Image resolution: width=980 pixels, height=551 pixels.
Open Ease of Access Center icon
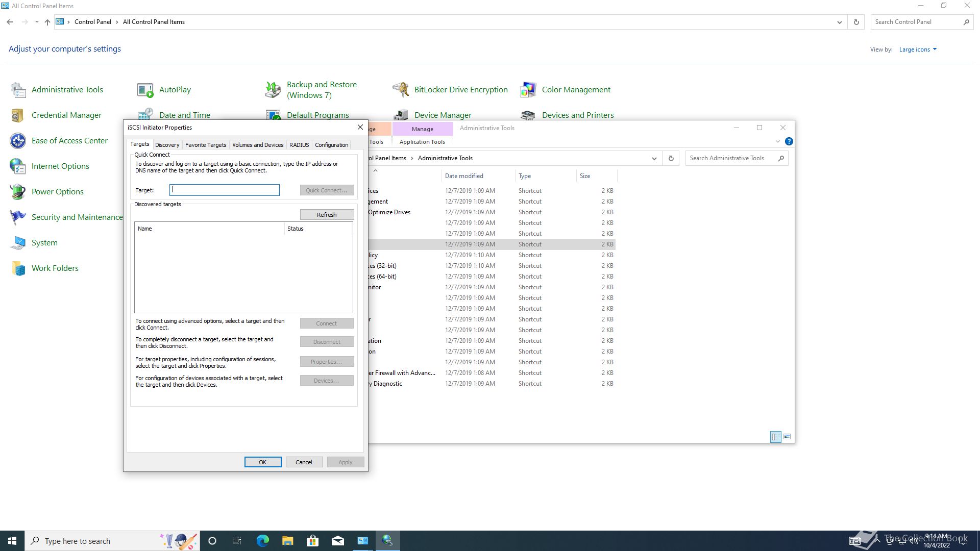[18, 141]
